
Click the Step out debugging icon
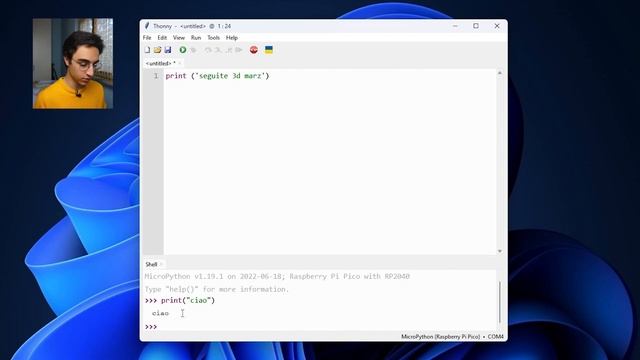[229, 50]
